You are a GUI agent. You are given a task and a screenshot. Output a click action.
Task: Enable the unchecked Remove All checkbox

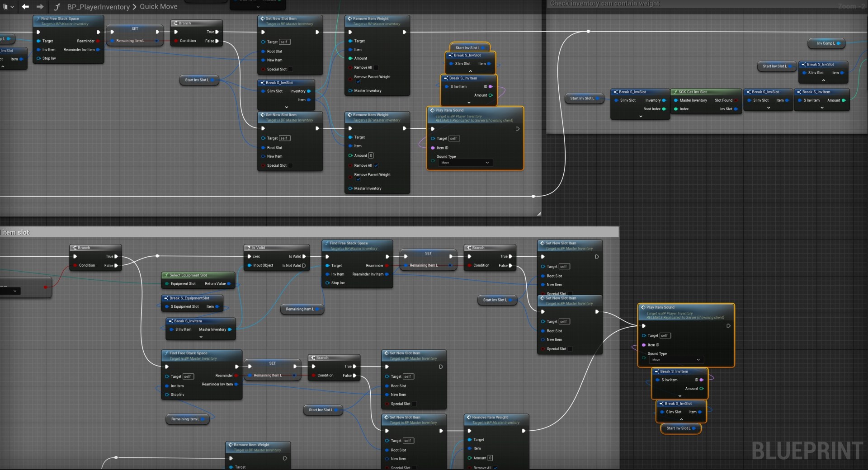point(376,68)
